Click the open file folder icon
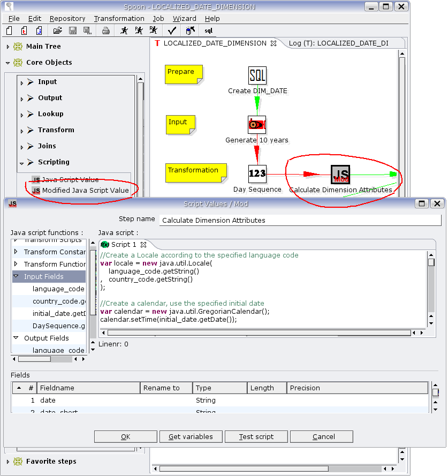 tap(57, 31)
